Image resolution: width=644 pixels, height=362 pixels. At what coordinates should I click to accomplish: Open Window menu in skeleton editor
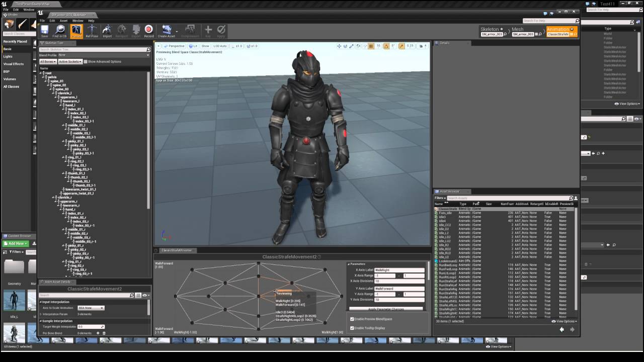[77, 21]
